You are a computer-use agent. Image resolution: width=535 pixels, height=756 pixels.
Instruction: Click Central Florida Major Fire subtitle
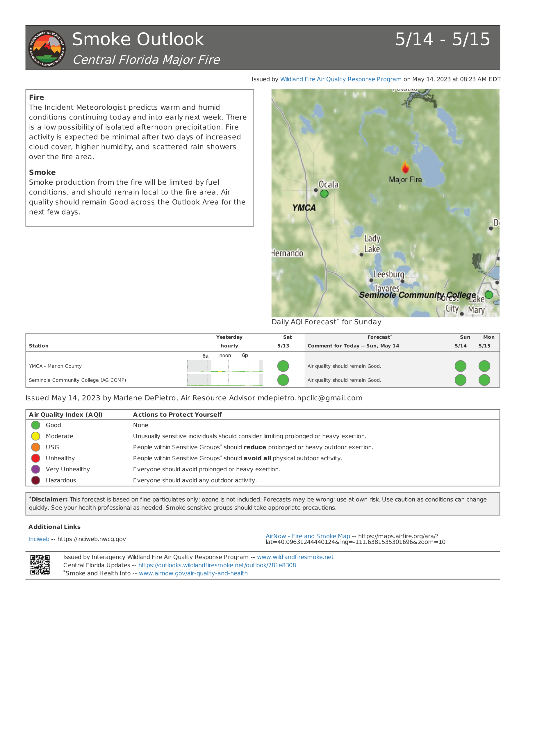[x=146, y=60]
